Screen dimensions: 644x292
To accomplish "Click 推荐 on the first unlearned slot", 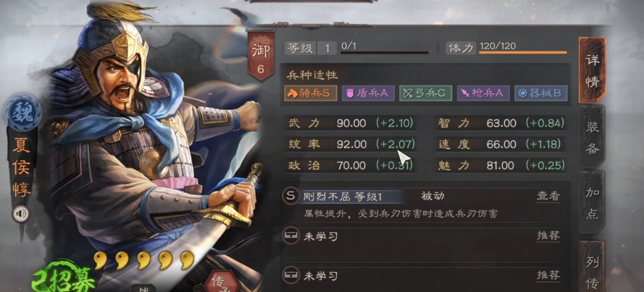I will (548, 236).
